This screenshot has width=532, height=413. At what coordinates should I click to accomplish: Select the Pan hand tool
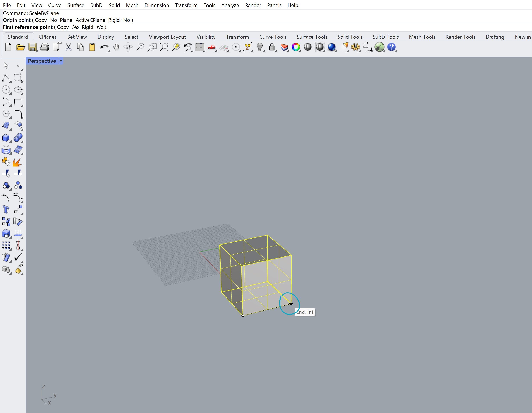[116, 47]
